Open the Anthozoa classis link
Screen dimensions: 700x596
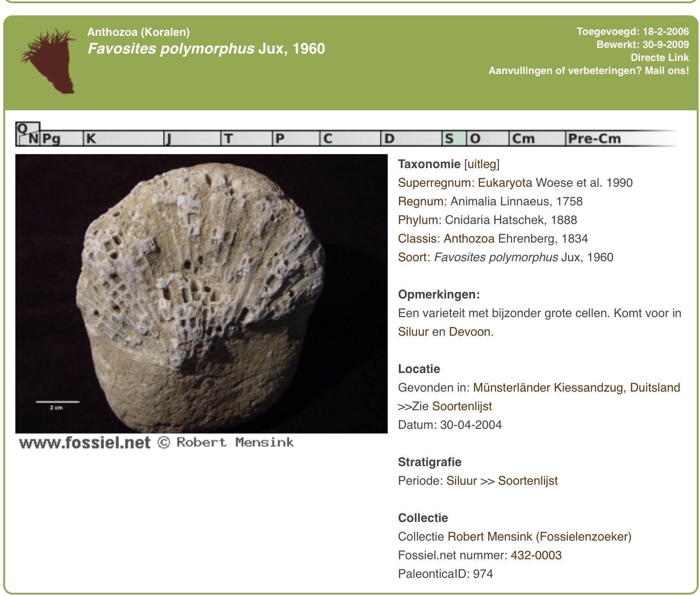[469, 239]
